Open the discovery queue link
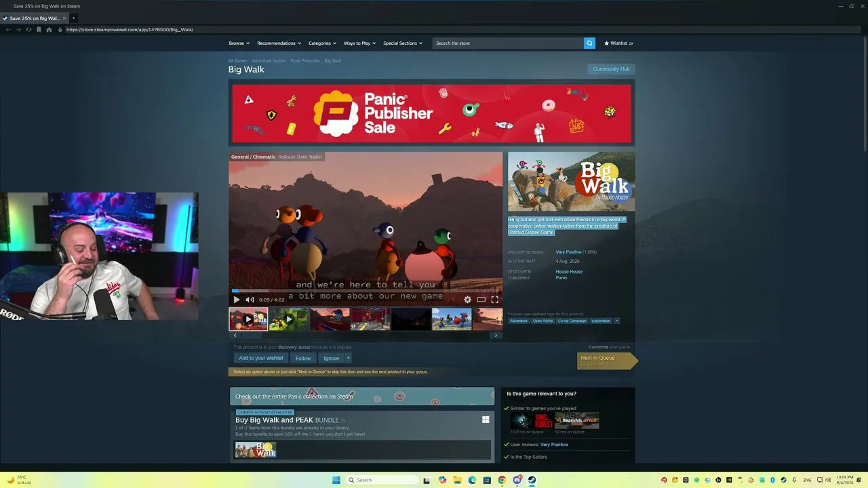Image resolution: width=868 pixels, height=488 pixels. click(294, 347)
